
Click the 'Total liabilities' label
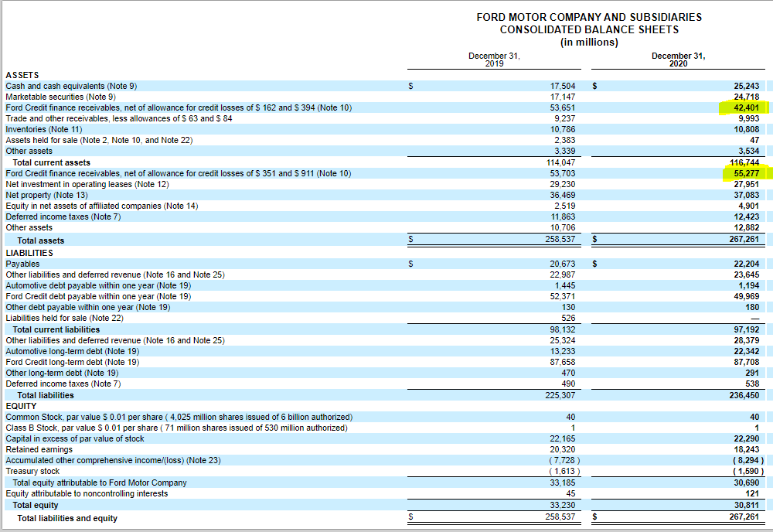point(46,395)
